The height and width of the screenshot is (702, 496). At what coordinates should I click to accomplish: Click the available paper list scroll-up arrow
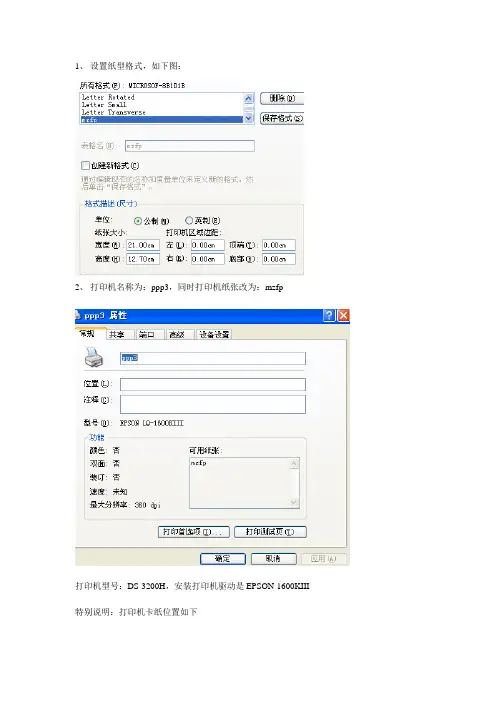click(x=294, y=464)
